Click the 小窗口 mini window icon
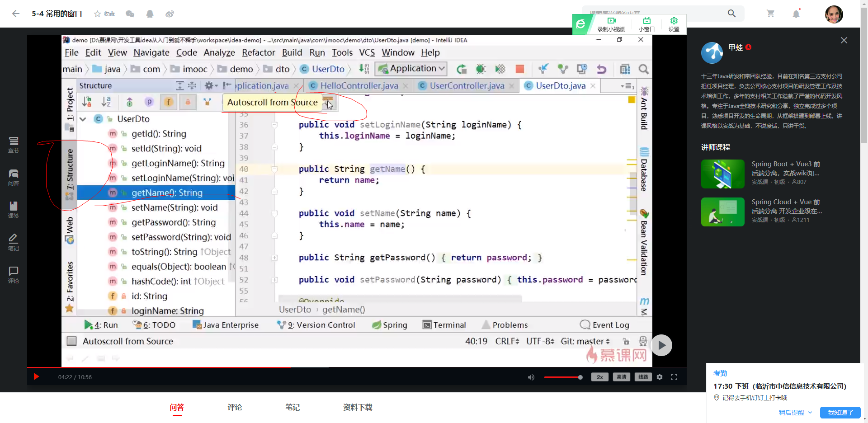Screen dimensions: 868x423 (x=646, y=24)
